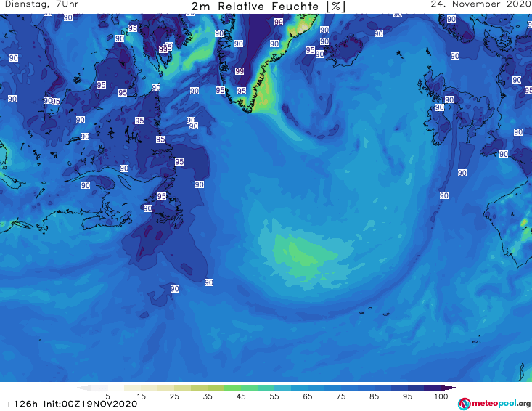The image size is (532, 411).
Task: Click the legend value '15'
Action: click(x=141, y=396)
